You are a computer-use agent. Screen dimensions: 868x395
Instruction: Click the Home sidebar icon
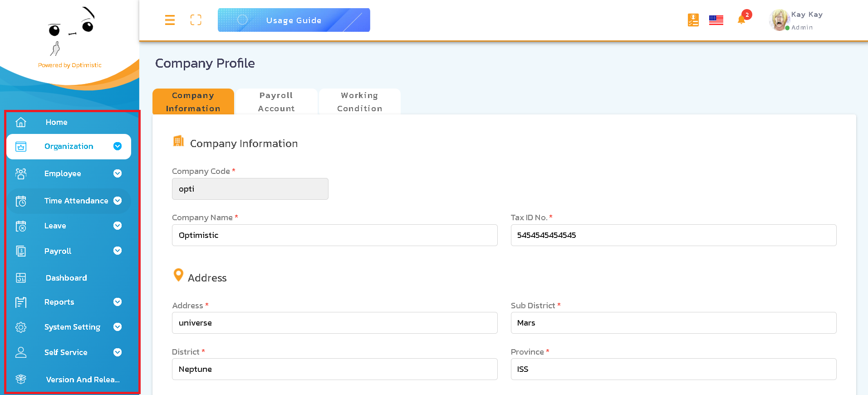click(x=21, y=122)
